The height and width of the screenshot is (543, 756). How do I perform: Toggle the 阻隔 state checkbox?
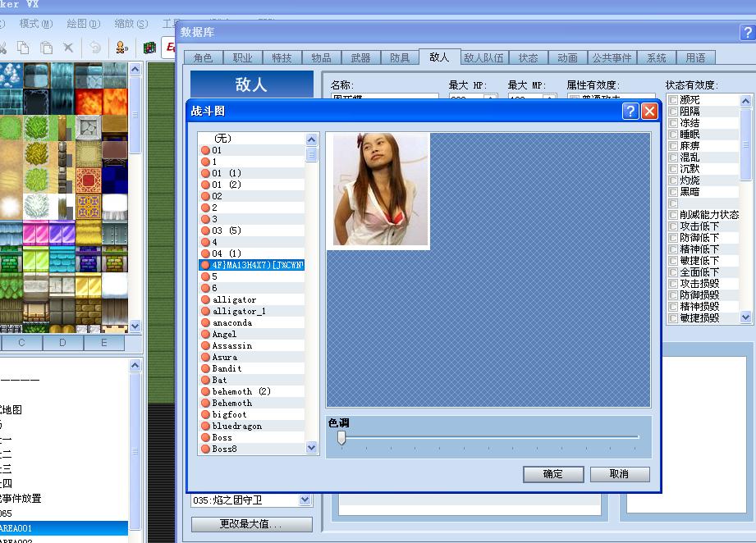(x=673, y=112)
